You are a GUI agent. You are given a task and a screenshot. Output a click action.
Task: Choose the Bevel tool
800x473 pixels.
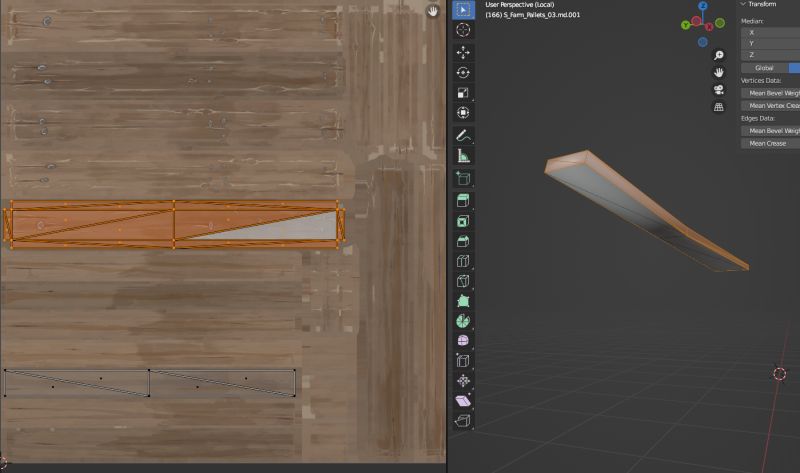tap(463, 241)
